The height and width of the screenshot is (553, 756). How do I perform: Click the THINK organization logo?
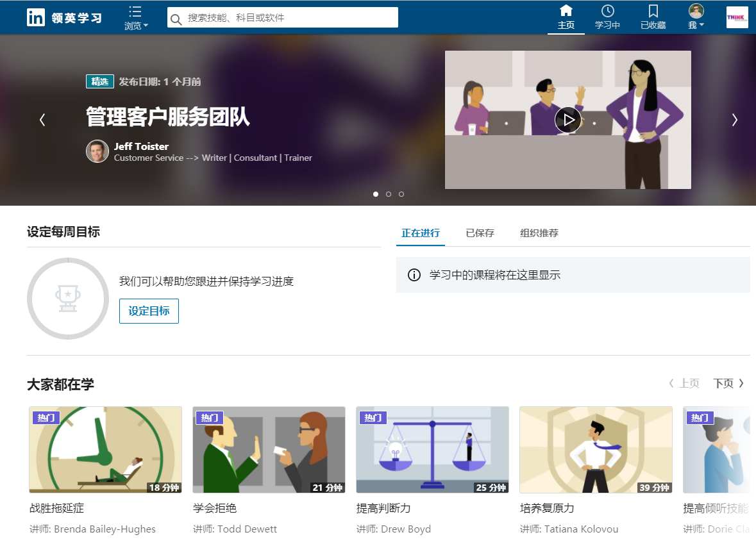click(x=737, y=17)
